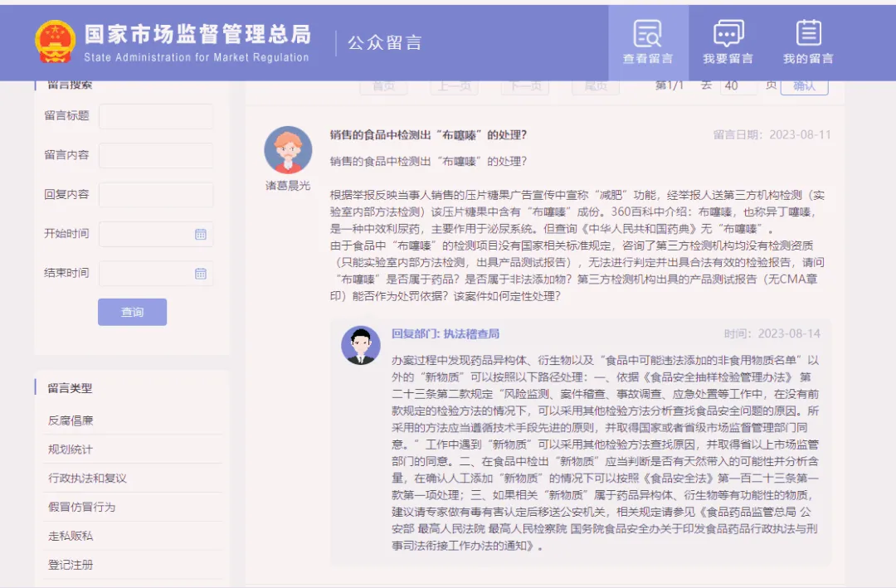Open calendar picker for 结束时间

201,274
